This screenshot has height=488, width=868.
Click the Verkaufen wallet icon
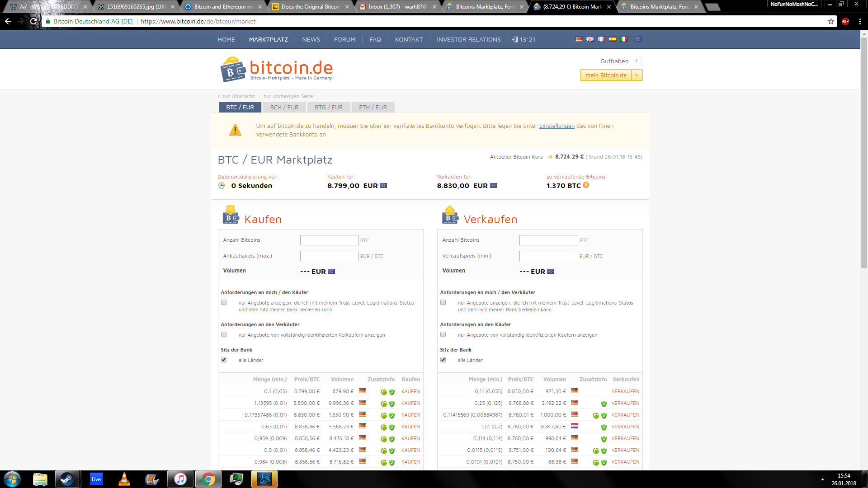pos(450,215)
